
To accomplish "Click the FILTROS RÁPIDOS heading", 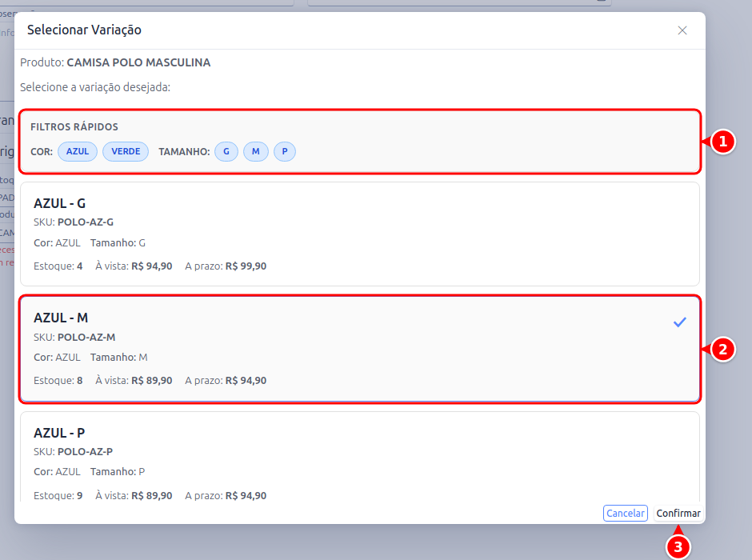I will 74,127.
